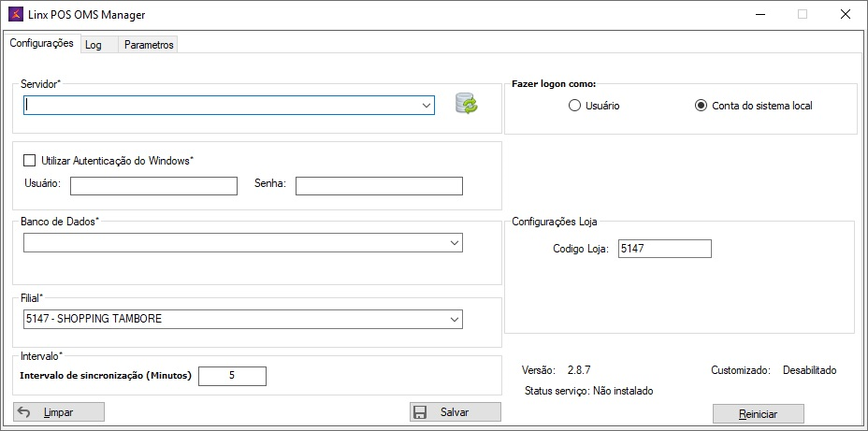The height and width of the screenshot is (431, 868).
Task: Click the database refresh icon beside Servidor
Action: pyautogui.click(x=466, y=104)
